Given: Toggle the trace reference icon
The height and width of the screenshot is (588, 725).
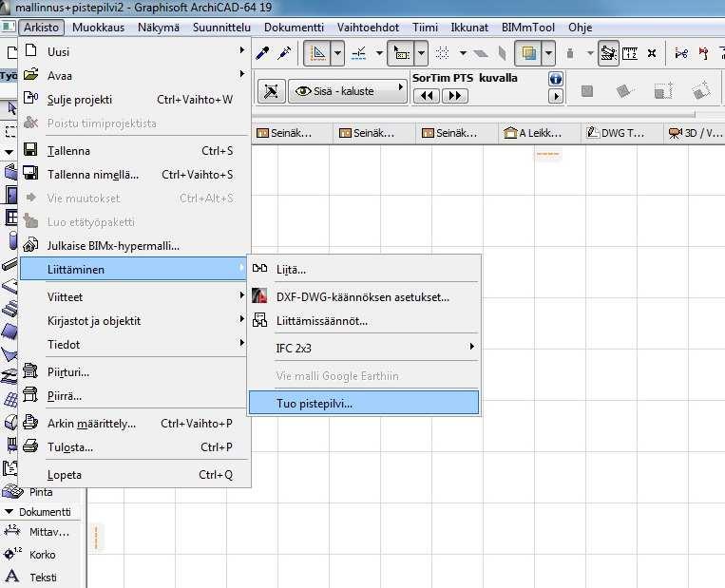Looking at the screenshot, I should tap(528, 53).
